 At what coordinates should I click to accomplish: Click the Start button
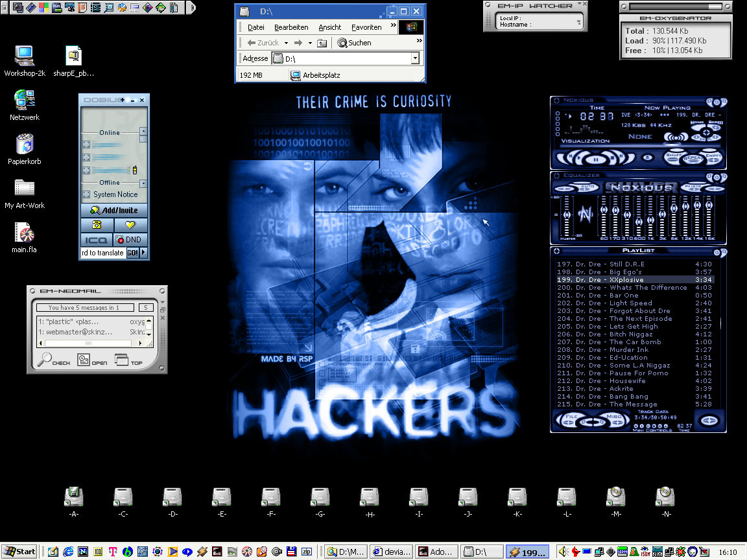click(20, 552)
